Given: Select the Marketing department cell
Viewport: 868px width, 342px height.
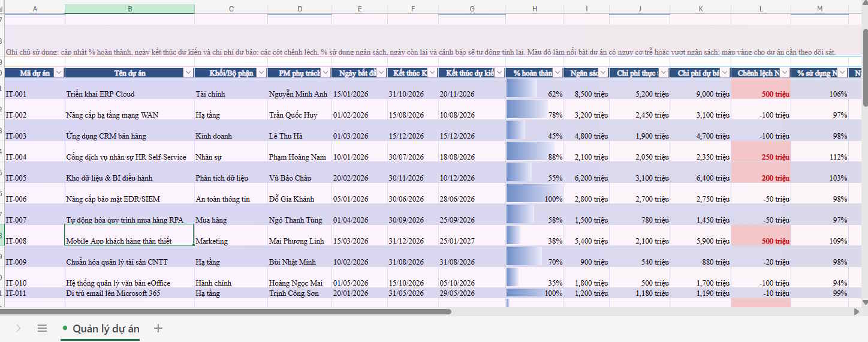Looking at the screenshot, I should (x=231, y=235).
